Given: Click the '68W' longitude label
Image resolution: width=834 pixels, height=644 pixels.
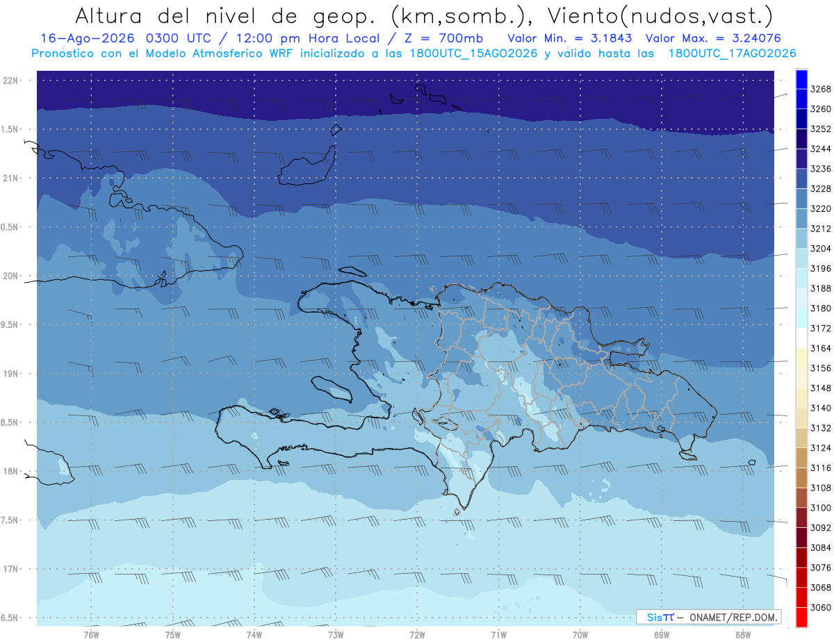Looking at the screenshot, I should (x=743, y=634).
